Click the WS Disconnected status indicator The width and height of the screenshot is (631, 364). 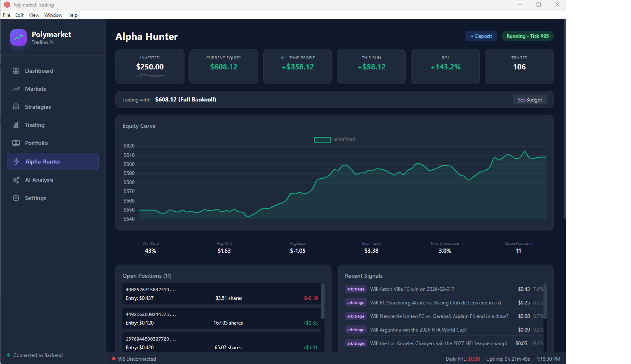(x=134, y=359)
